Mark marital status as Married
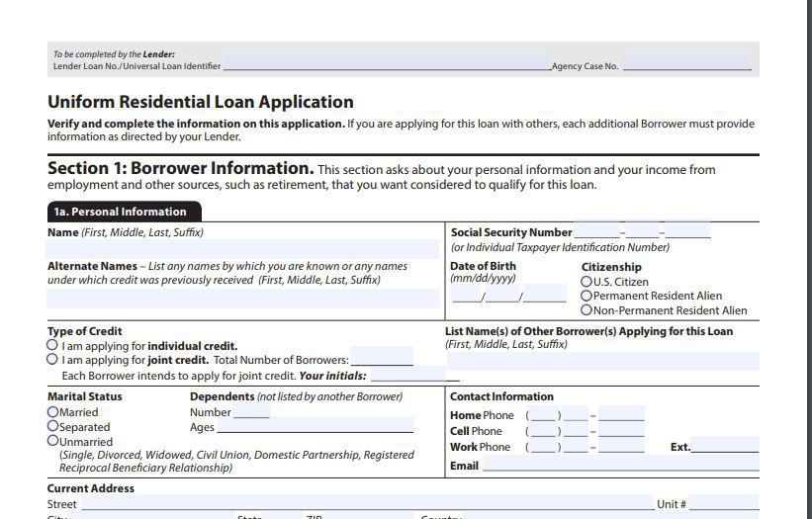Image resolution: width=812 pixels, height=519 pixels. pyautogui.click(x=53, y=412)
